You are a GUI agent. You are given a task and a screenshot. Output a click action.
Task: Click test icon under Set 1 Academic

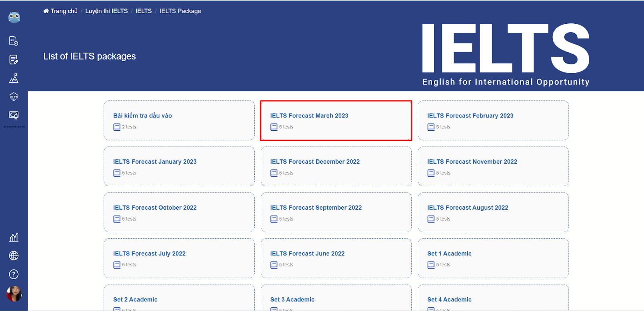point(431,265)
